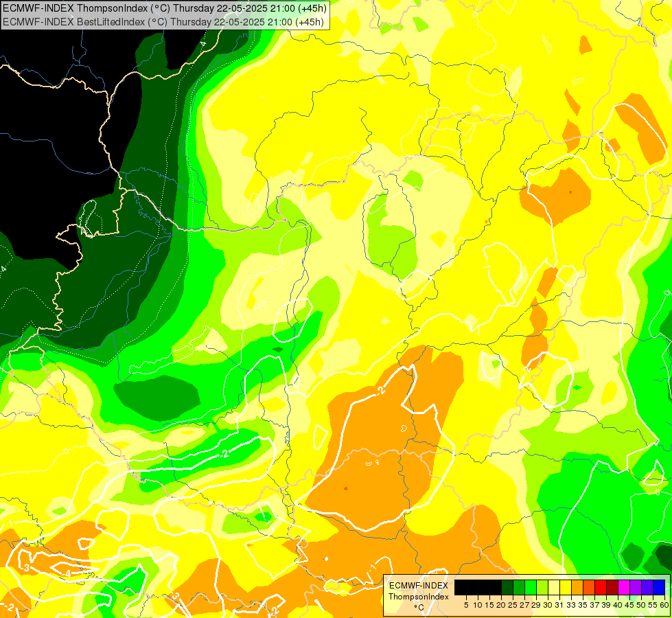Click the legend tick value '10'

pos(478,605)
